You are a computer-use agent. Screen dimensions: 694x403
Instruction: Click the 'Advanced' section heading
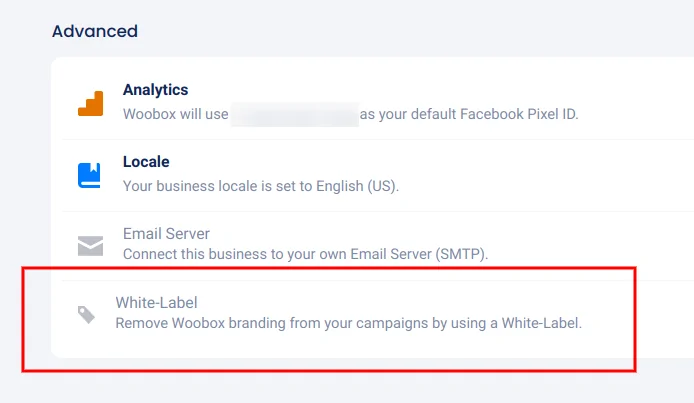(x=95, y=31)
